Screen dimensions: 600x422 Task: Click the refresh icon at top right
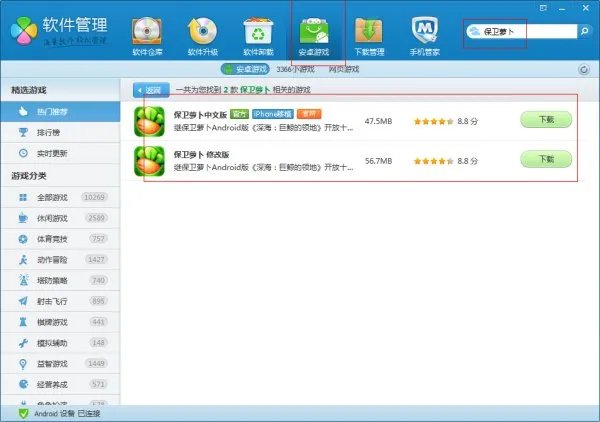pos(583,70)
